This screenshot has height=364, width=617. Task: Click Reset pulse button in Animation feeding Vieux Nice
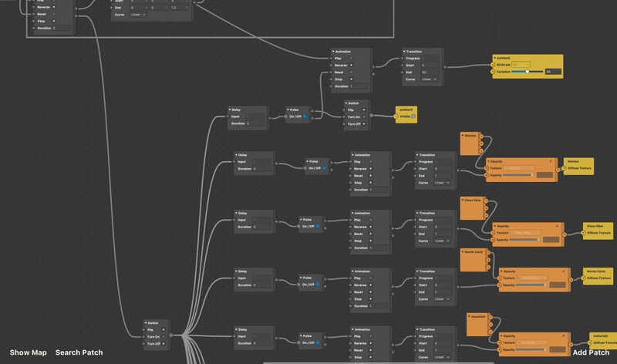[x=371, y=234]
